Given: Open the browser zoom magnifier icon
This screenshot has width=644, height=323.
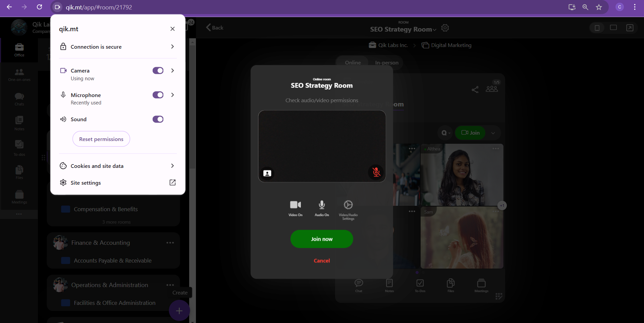Looking at the screenshot, I should 585,7.
